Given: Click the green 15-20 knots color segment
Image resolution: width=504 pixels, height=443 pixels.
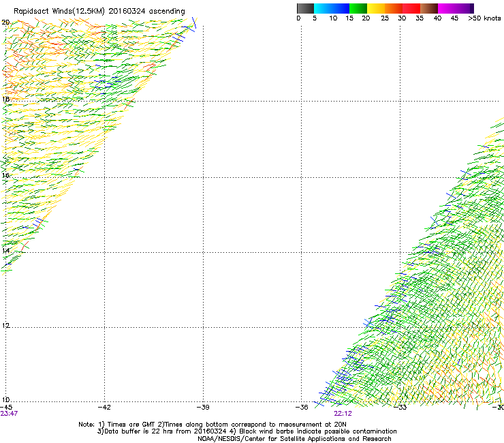Looking at the screenshot, I should (x=358, y=8).
